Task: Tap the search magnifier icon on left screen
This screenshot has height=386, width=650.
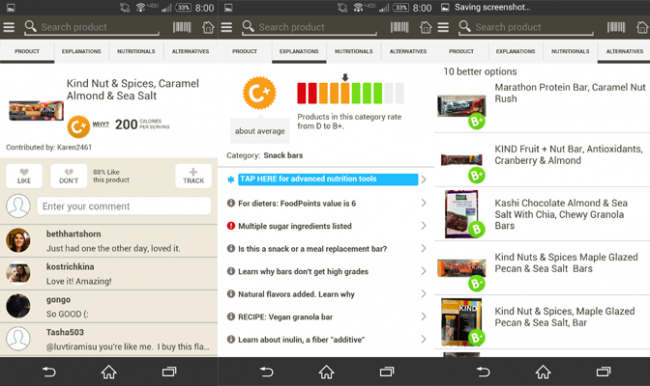Action: (x=30, y=27)
